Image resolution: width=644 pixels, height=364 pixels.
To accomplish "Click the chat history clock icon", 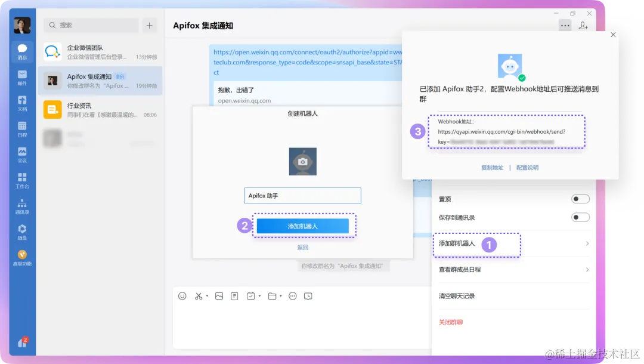I will pyautogui.click(x=308, y=296).
